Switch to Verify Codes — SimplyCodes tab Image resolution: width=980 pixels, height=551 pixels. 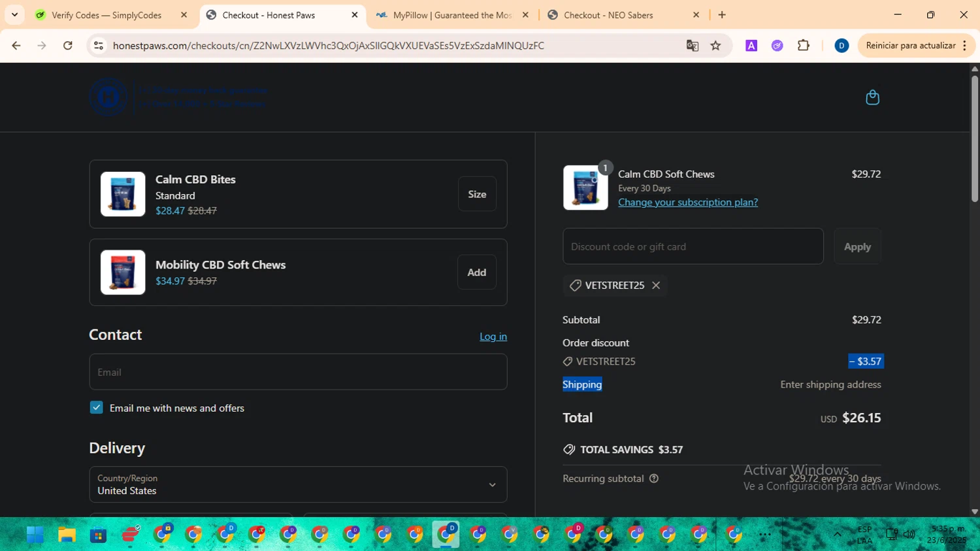tap(106, 15)
